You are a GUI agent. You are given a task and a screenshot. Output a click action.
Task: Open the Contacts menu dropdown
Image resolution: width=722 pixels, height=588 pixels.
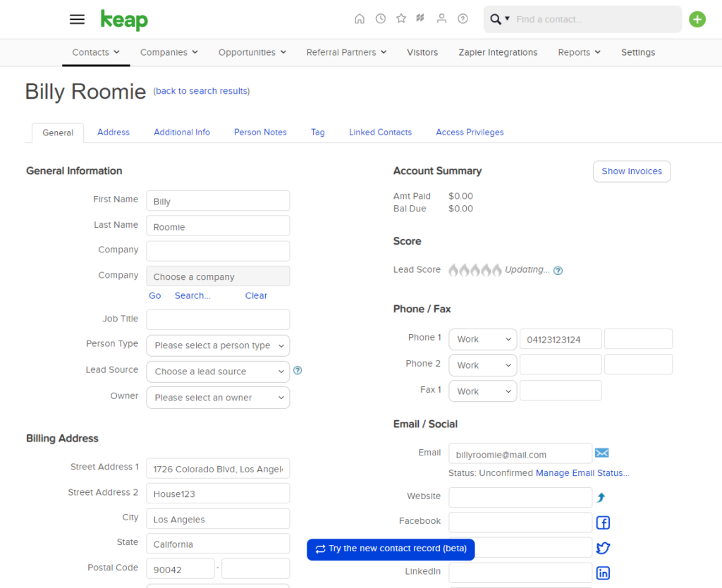pyautogui.click(x=96, y=52)
